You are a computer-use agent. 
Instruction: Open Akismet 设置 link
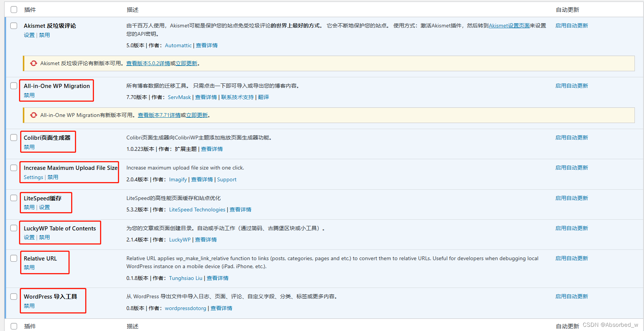pyautogui.click(x=29, y=35)
